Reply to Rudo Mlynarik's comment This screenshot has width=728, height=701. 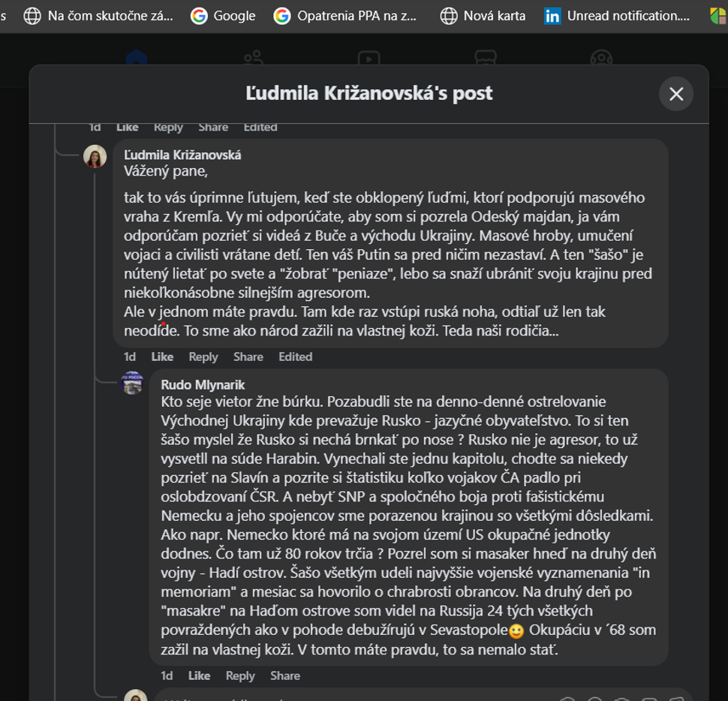pos(240,675)
